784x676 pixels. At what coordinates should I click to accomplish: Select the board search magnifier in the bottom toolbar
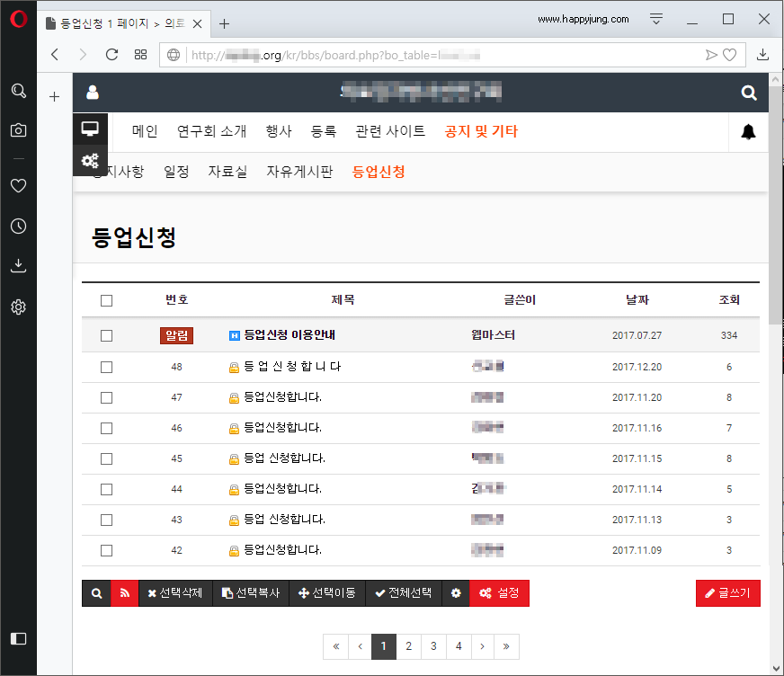tap(96, 593)
